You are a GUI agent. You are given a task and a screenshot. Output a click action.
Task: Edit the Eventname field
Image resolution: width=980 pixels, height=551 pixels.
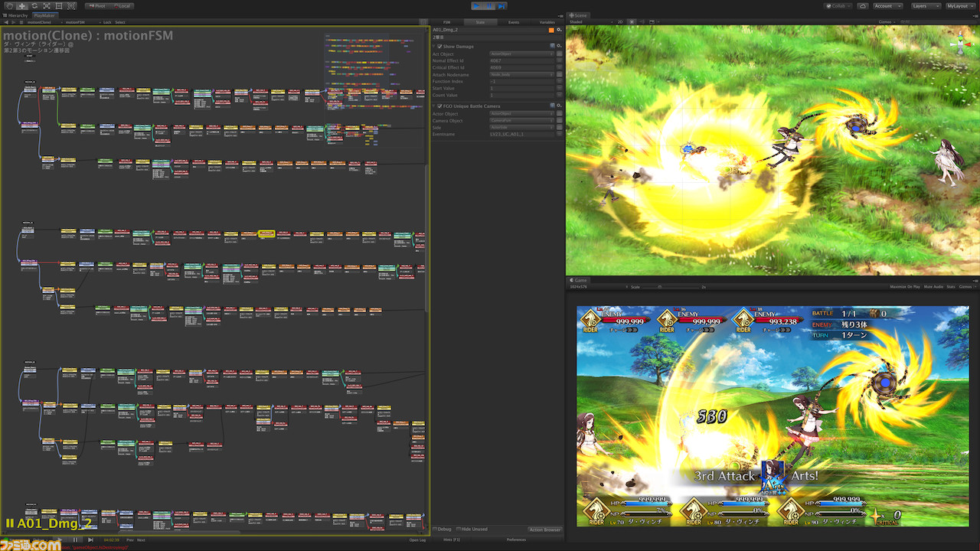(x=521, y=134)
